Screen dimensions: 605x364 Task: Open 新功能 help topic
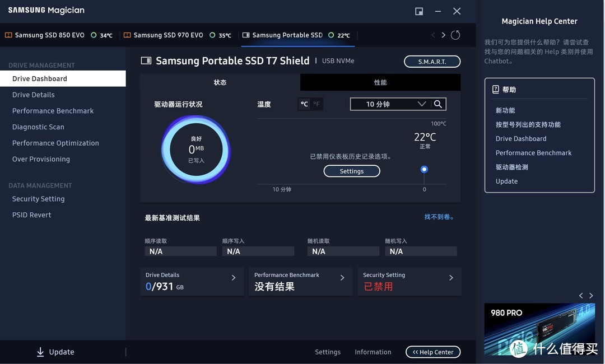point(505,110)
